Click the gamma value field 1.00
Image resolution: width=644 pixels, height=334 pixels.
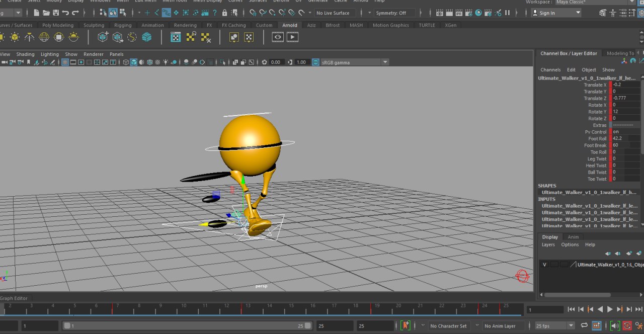[x=301, y=62]
